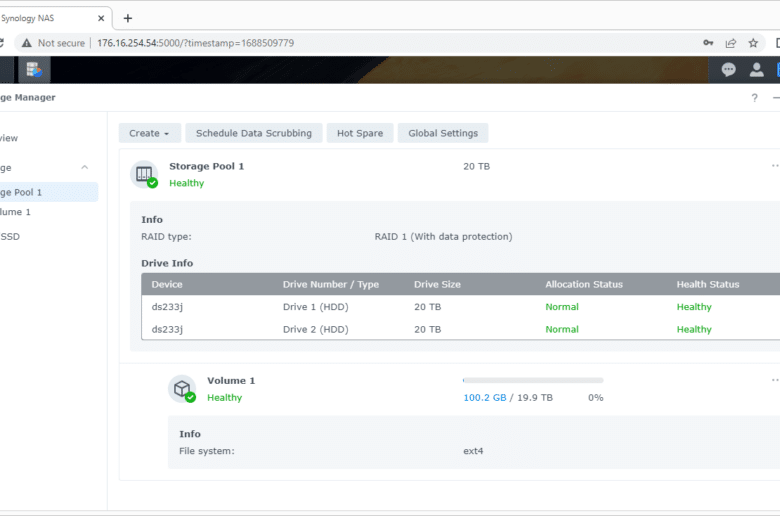This screenshot has height=516, width=780.
Task: Click the Normal status for Drive 1
Action: (x=562, y=307)
